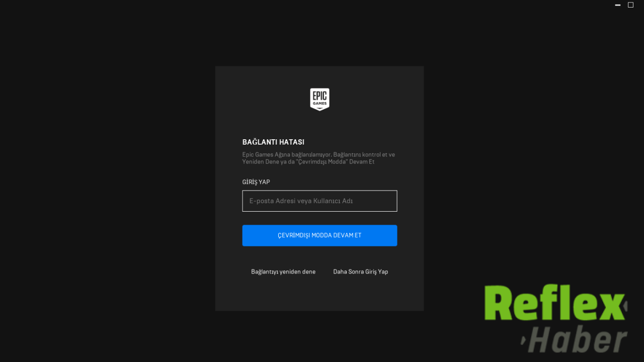
Task: Click the GAMES text inside Epic logo
Action: point(319,103)
